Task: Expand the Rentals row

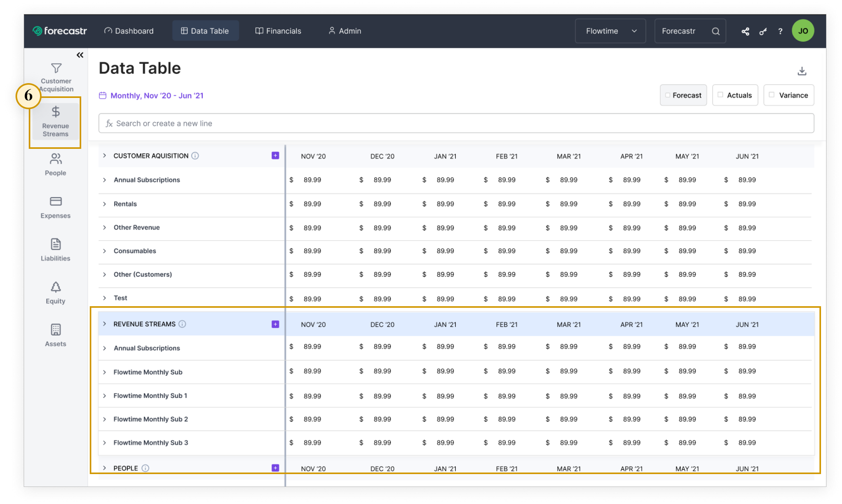Action: 105,204
